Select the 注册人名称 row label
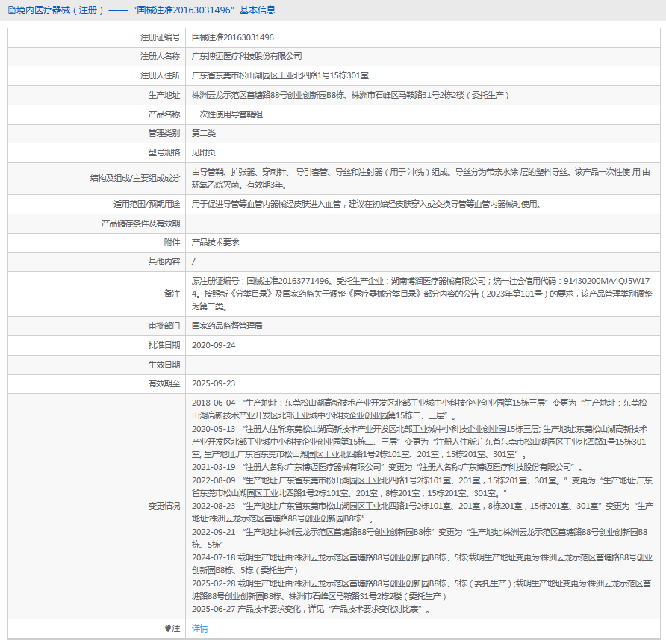Image resolution: width=666 pixels, height=644 pixels. [x=160, y=56]
